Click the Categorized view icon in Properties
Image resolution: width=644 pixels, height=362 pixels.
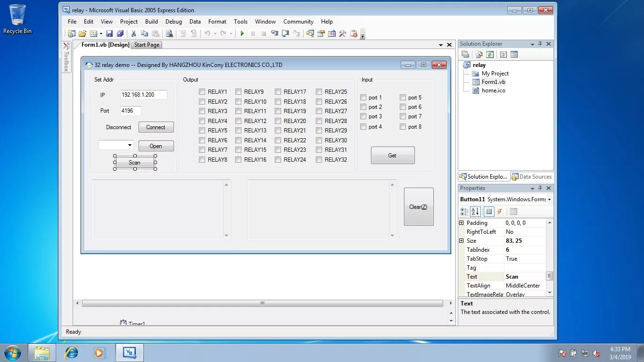[x=464, y=212]
